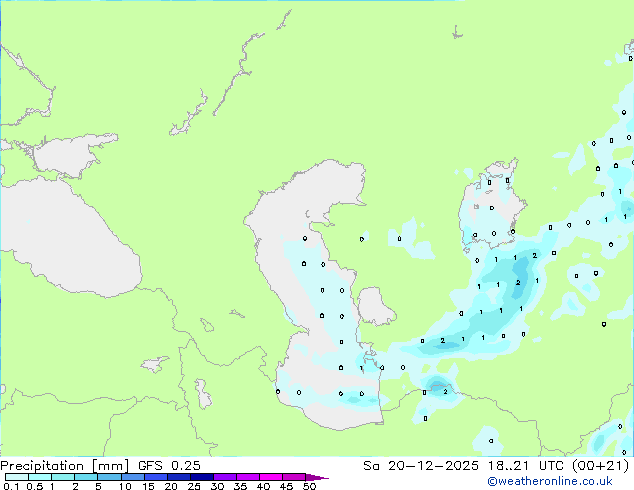Click the 0.5–1 mm legend color box
This screenshot has height=490, width=634.
40,477
